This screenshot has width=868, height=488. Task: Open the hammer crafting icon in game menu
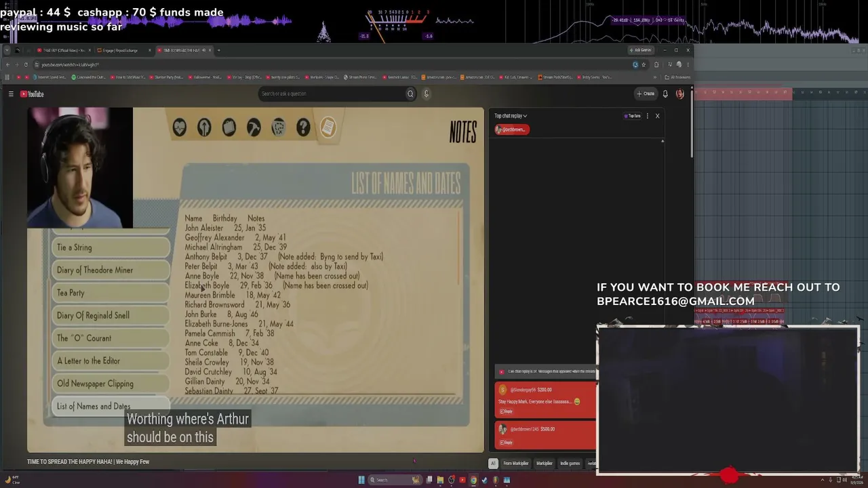click(x=254, y=127)
